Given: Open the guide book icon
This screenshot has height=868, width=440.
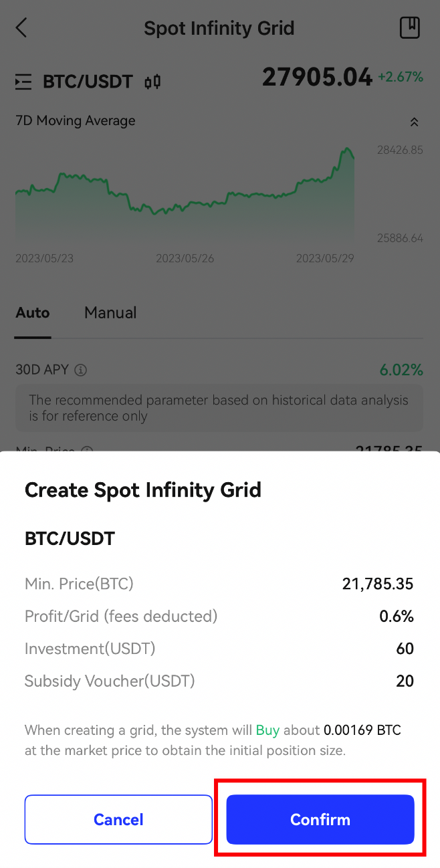Looking at the screenshot, I should coord(409,28).
